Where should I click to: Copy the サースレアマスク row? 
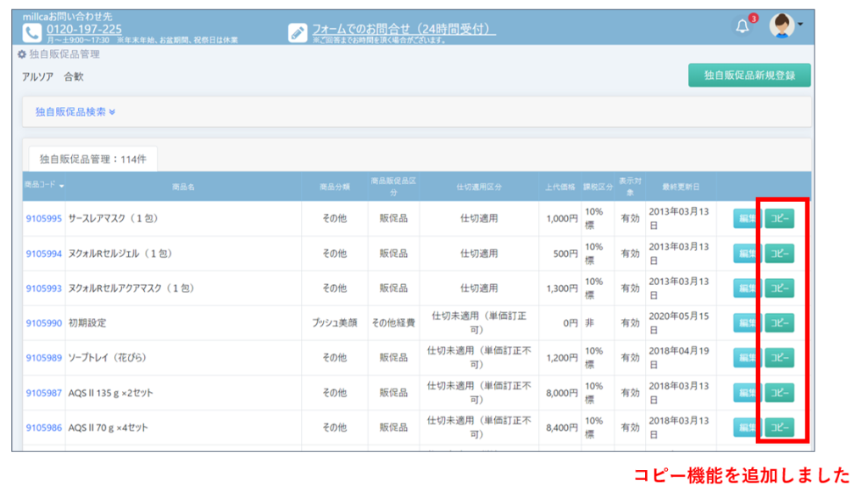(x=779, y=218)
